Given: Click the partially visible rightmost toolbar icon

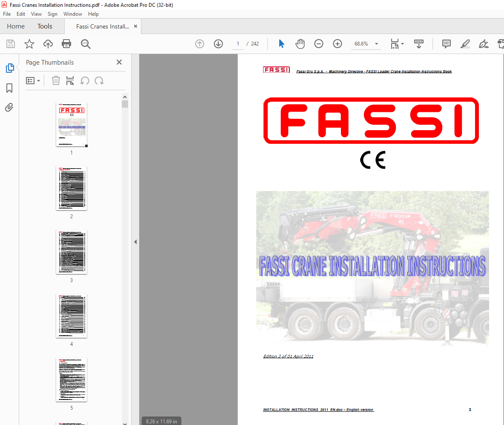Looking at the screenshot, I should tap(501, 44).
